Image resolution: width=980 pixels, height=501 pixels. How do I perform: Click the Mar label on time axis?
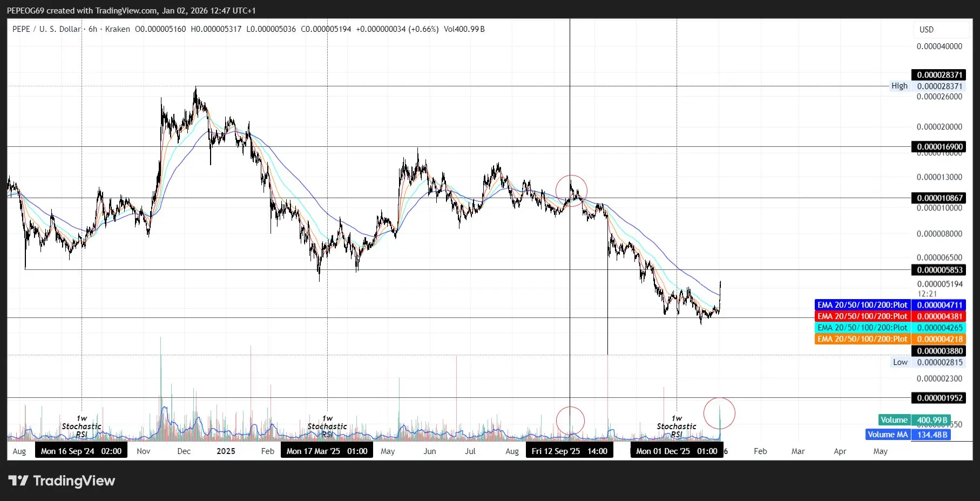coord(798,451)
